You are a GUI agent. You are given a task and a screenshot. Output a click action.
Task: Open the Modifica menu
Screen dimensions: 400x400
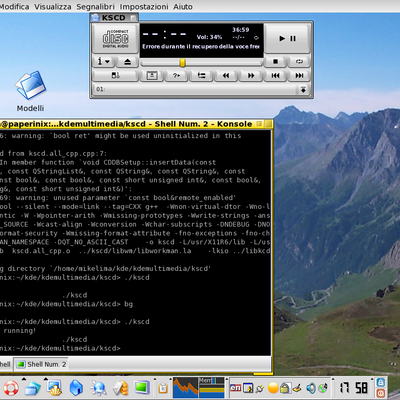tap(14, 7)
